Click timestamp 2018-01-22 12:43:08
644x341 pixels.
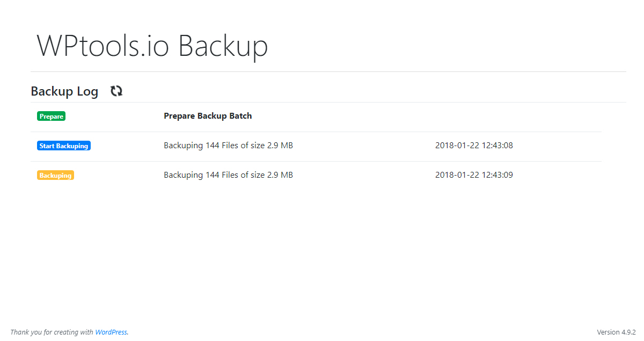click(474, 145)
